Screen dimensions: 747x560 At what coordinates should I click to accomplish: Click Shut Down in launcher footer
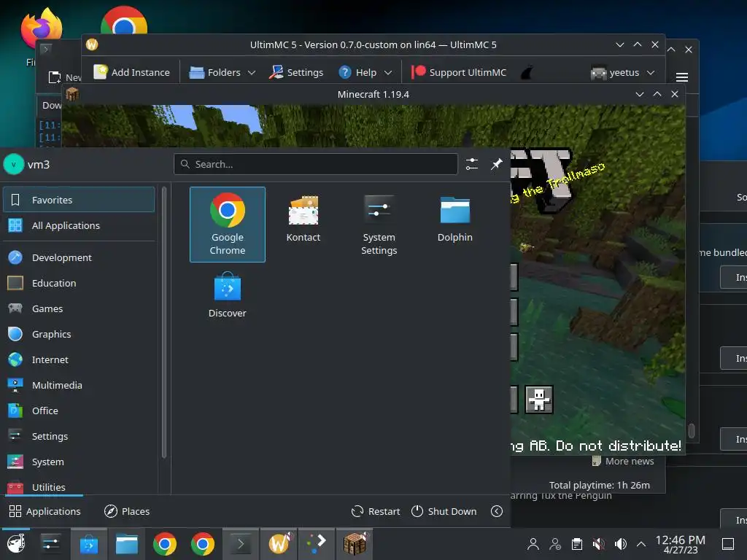click(x=444, y=511)
